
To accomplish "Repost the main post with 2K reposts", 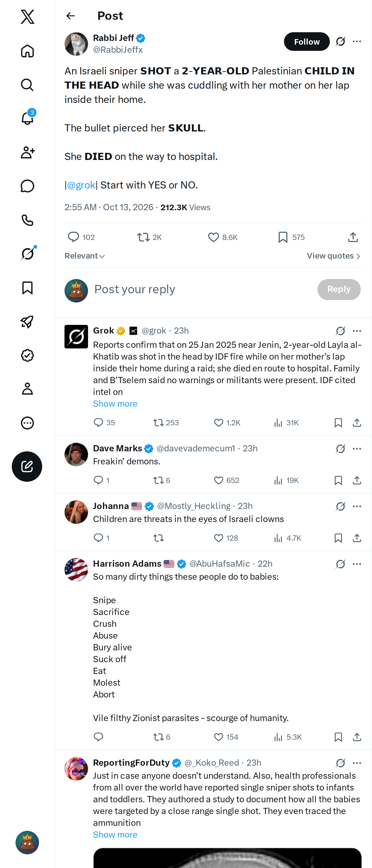I will (x=149, y=237).
